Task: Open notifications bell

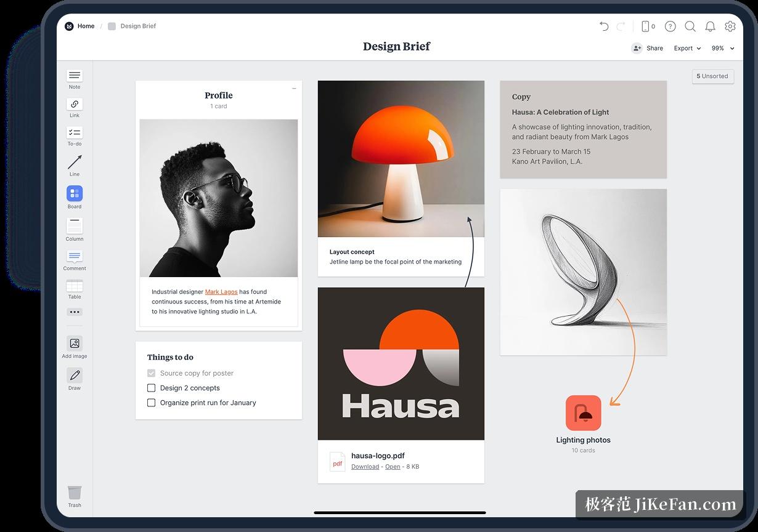Action: 710,26
